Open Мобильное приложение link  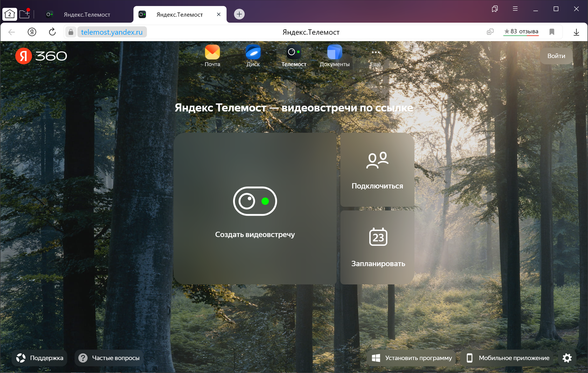508,358
